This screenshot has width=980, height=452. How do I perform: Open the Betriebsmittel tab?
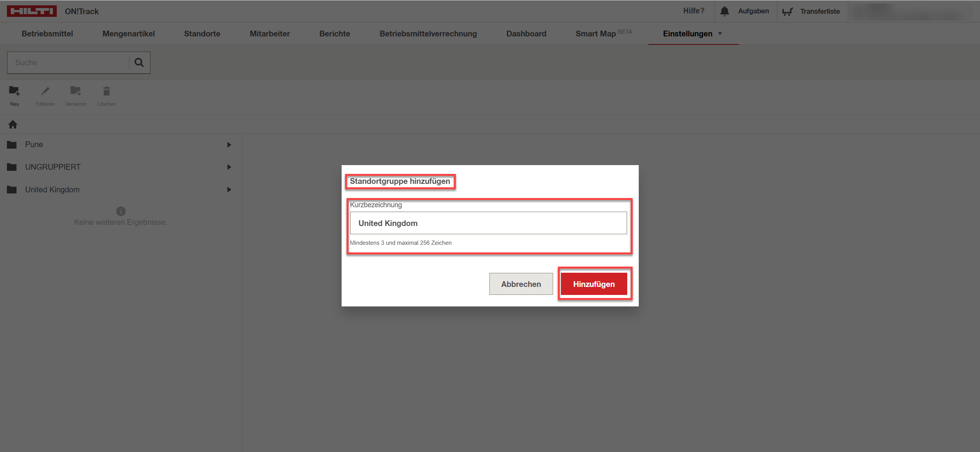click(x=47, y=34)
